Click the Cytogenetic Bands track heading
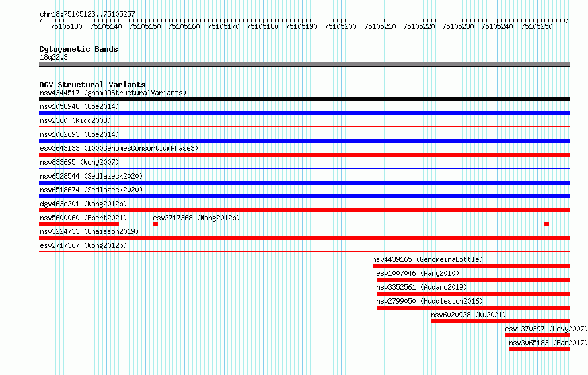Screen dimensions: 588x375 79,49
